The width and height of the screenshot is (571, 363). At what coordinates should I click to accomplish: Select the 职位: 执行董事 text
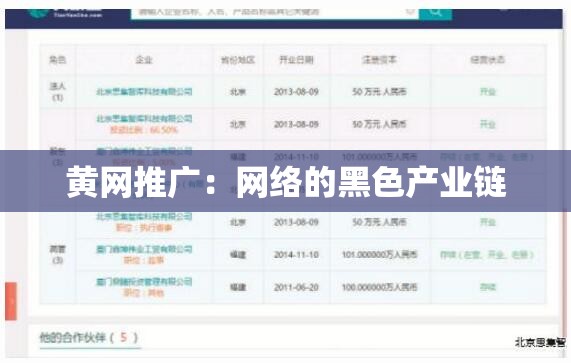144,228
